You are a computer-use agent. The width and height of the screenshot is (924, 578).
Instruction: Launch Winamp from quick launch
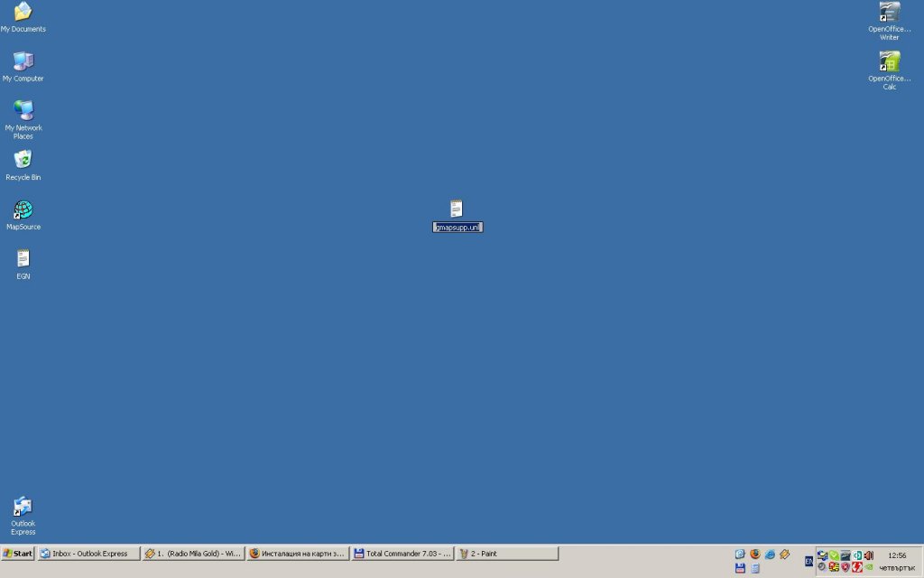pos(784,554)
